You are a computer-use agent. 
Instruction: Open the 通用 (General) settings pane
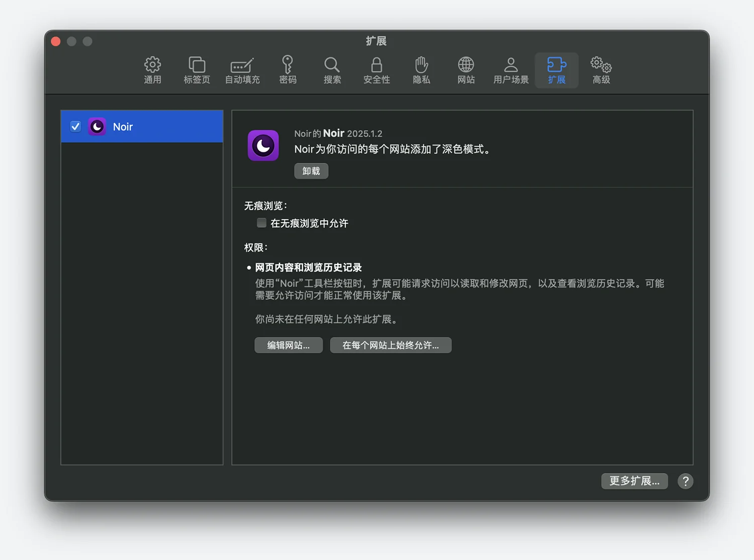point(152,70)
